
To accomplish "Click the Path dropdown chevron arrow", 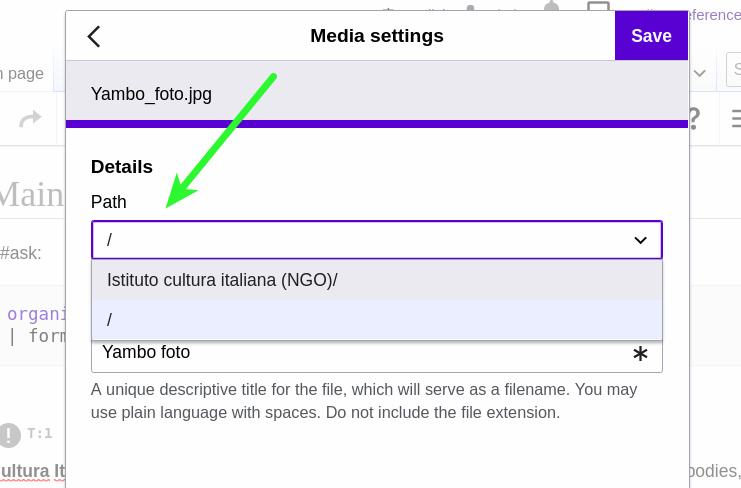I will point(641,240).
